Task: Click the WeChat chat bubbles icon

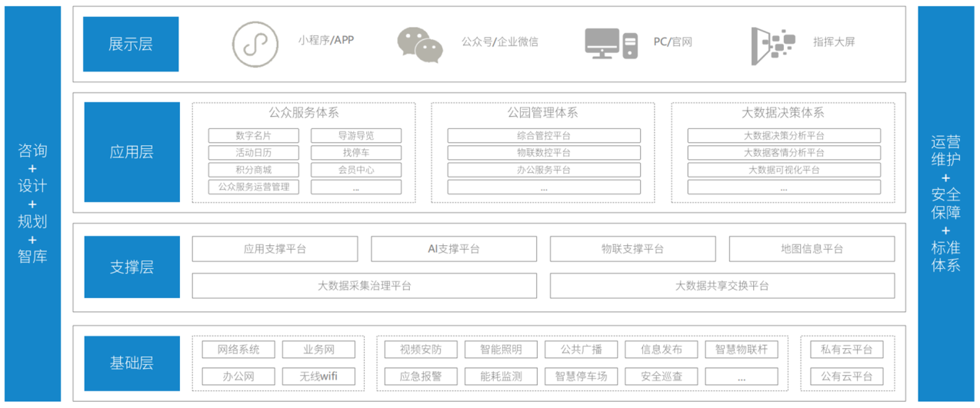Action: [x=420, y=44]
